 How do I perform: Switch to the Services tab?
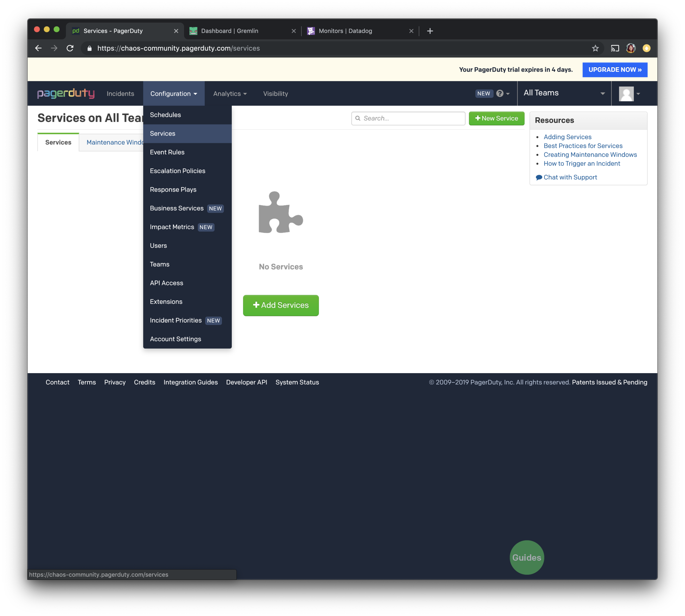pyautogui.click(x=58, y=142)
